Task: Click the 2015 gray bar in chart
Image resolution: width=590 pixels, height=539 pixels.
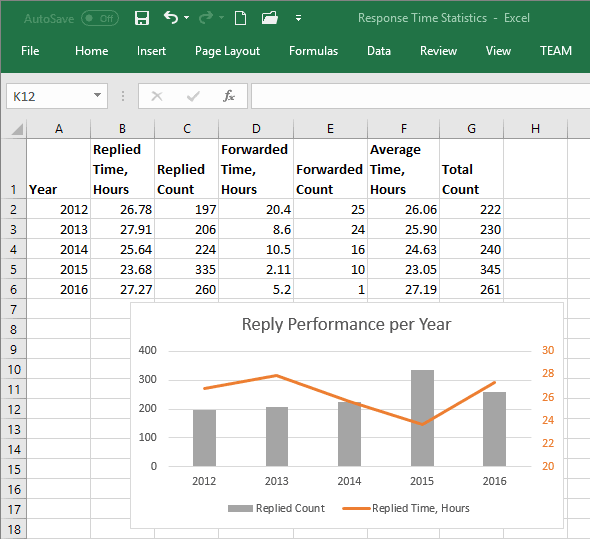Action: 422,418
